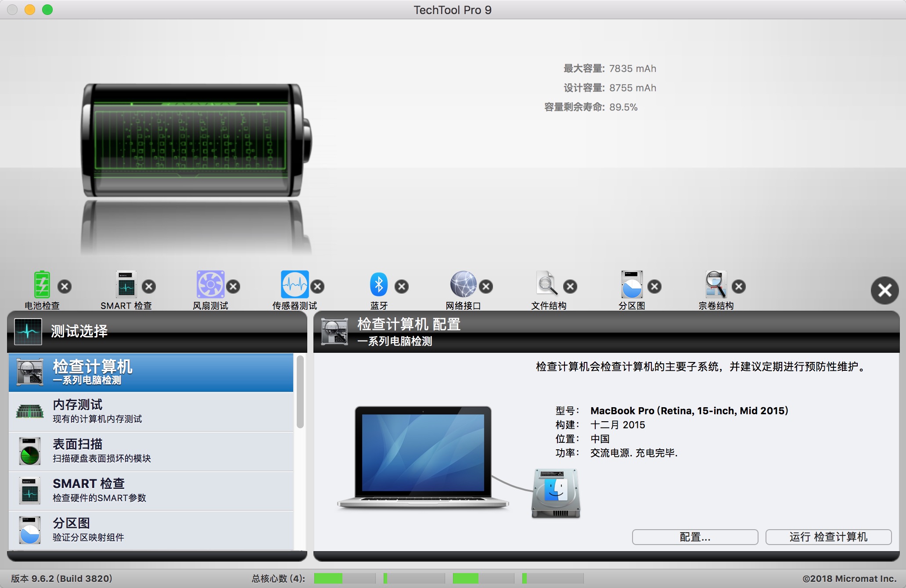Image resolution: width=906 pixels, height=588 pixels.
Task: Select 表面扫描 in the test list
Action: [151, 451]
